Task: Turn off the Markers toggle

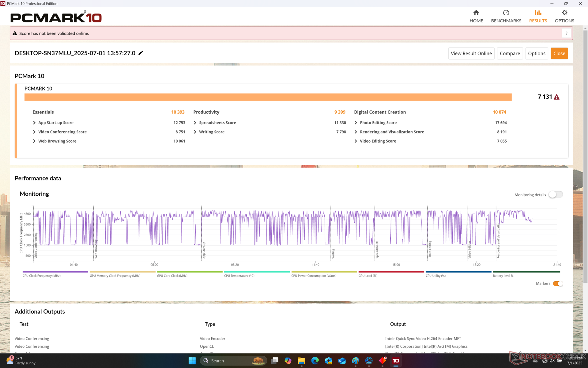Action: pos(558,284)
